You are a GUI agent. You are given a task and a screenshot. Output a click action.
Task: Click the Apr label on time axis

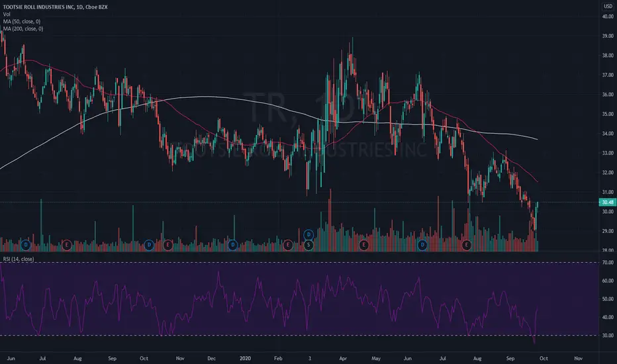(x=343, y=359)
